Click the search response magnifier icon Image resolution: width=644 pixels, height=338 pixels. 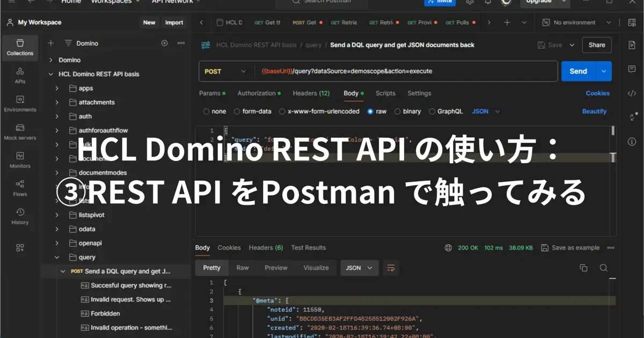(603, 268)
